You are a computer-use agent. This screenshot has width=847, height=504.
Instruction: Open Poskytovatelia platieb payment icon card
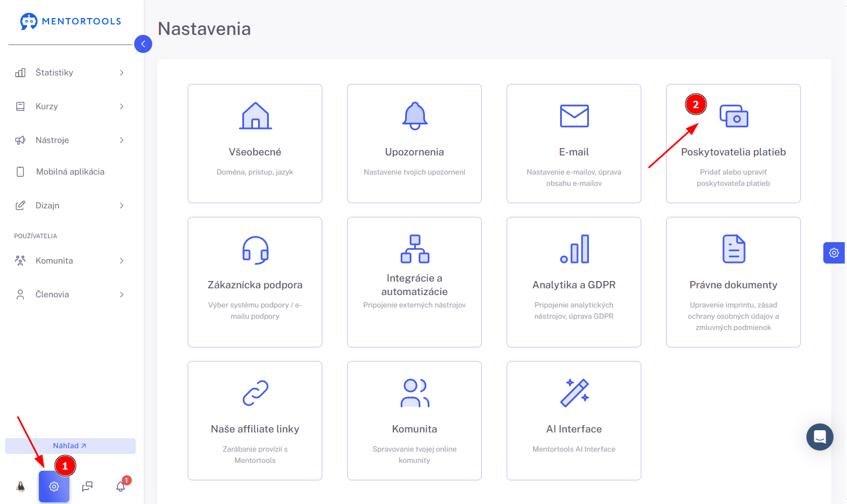(733, 144)
